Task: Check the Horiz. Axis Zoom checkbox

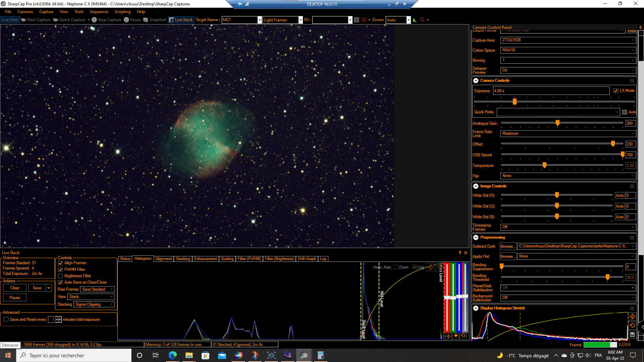Action: pyautogui.click(x=396, y=267)
